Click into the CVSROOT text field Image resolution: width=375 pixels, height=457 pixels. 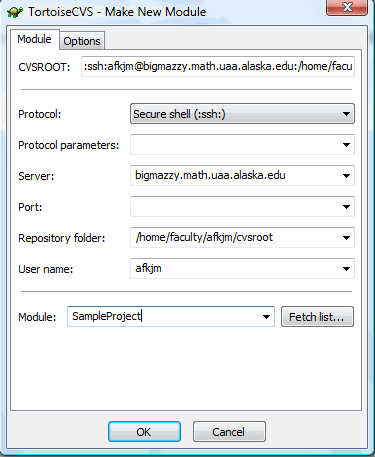218,66
